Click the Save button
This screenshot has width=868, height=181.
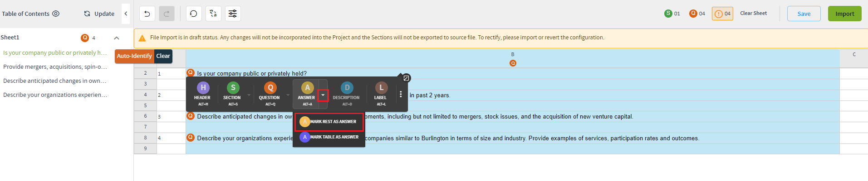pos(804,14)
